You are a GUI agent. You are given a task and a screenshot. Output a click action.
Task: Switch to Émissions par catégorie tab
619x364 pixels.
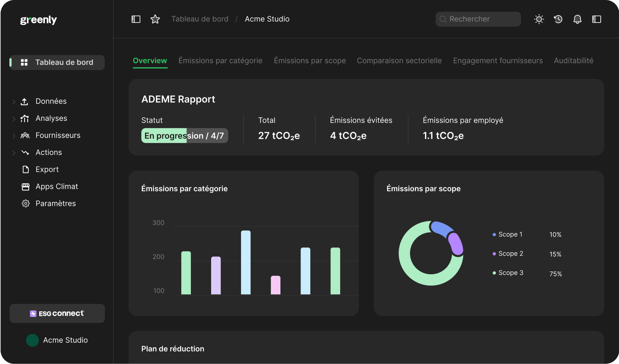coord(220,61)
